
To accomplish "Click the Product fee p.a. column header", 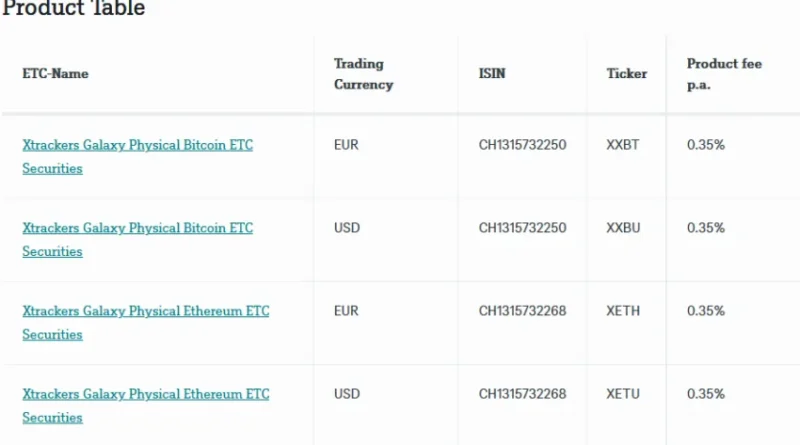I will pyautogui.click(x=724, y=74).
